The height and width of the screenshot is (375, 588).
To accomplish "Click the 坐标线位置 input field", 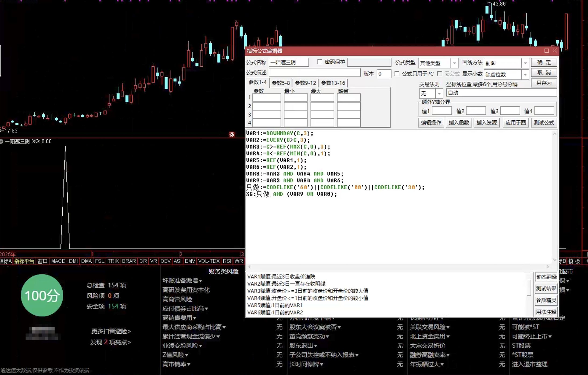I will 501,93.
